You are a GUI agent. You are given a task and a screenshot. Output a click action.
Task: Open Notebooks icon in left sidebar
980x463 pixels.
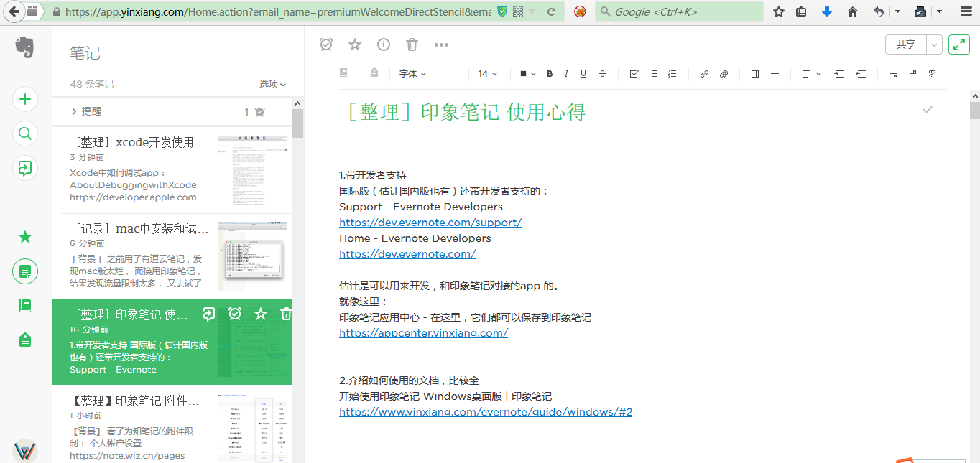click(x=25, y=306)
